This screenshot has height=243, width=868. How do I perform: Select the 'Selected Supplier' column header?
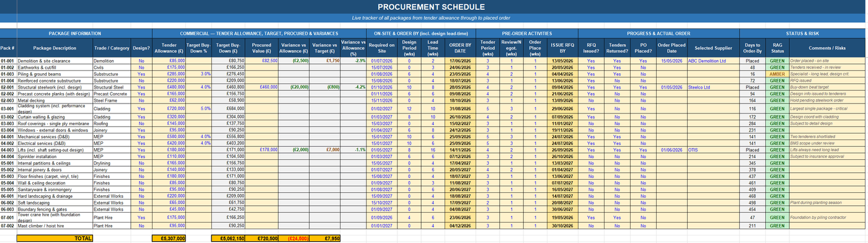(714, 48)
